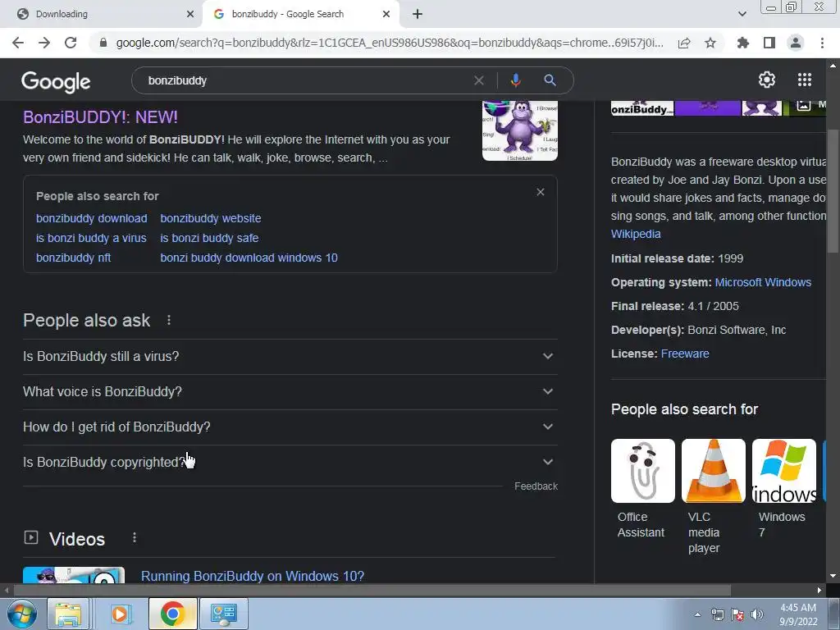
Task: Open the Microsoft Windows link
Action: coord(763,282)
